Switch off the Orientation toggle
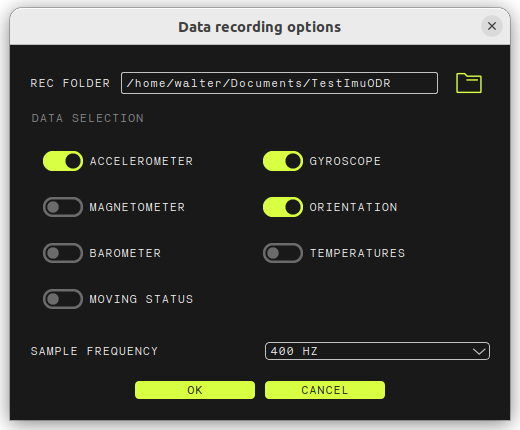 (x=283, y=207)
